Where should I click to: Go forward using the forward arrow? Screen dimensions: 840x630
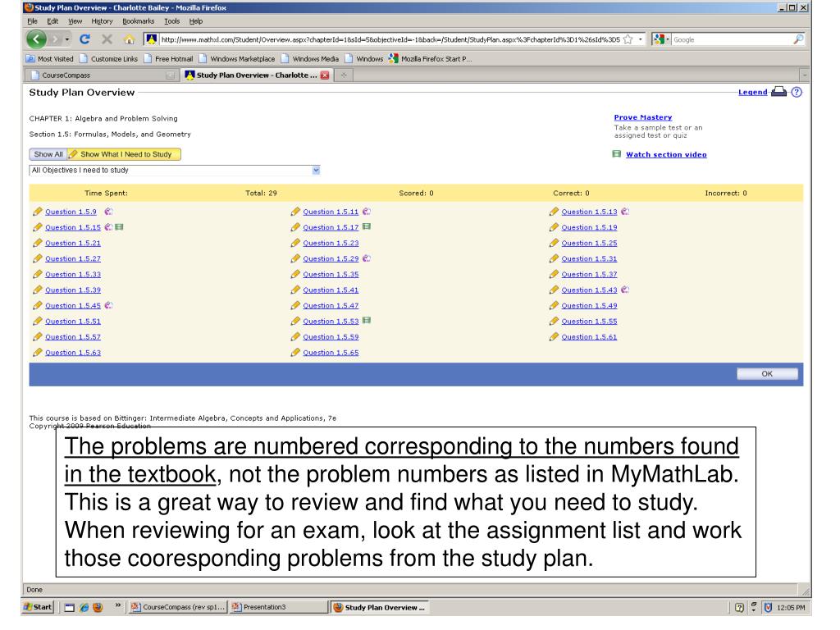55,39
